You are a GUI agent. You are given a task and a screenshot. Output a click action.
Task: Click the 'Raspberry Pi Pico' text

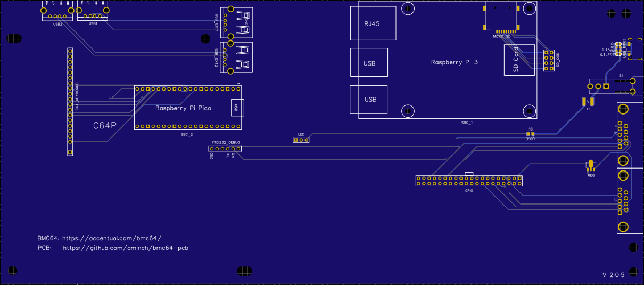pyautogui.click(x=183, y=108)
